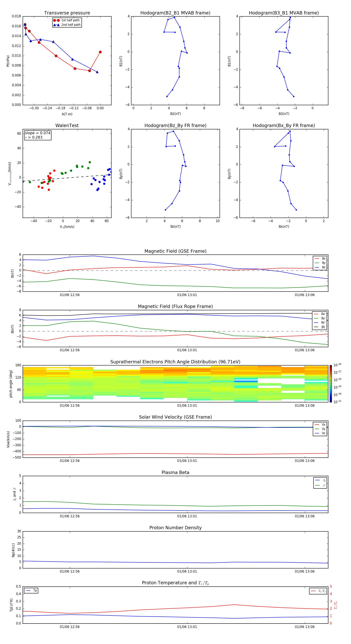Click the 'A(T·m)' x-axis label
351x644 pixels.
click(x=67, y=114)
